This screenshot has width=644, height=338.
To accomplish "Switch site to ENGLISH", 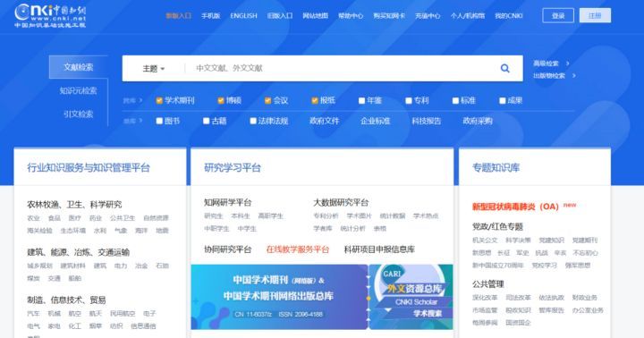I will [x=243, y=15].
